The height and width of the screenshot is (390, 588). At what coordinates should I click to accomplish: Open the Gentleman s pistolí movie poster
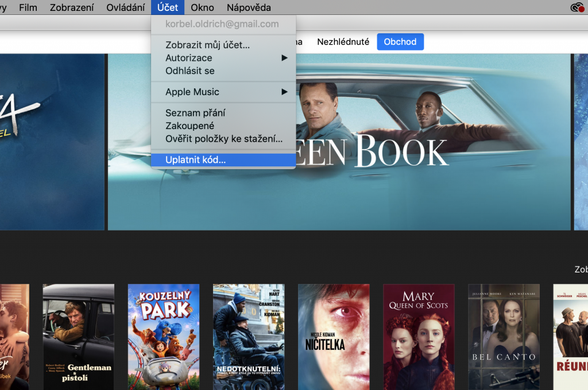click(78, 337)
